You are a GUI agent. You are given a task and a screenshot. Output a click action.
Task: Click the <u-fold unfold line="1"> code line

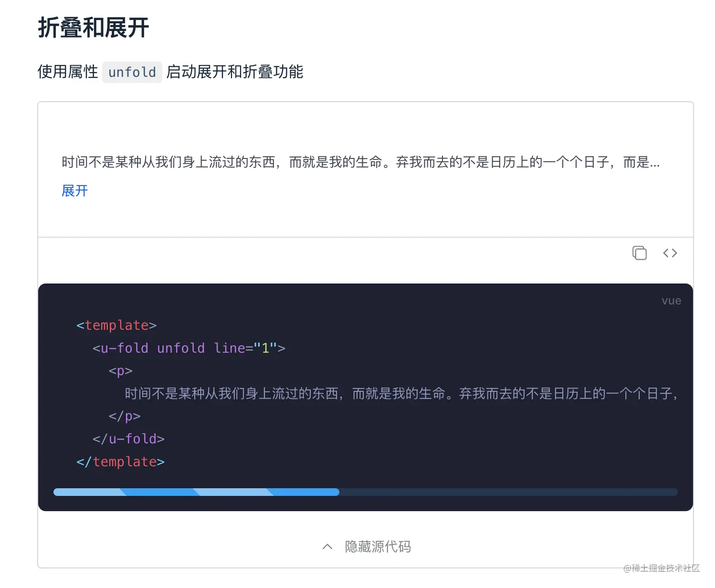coord(189,348)
